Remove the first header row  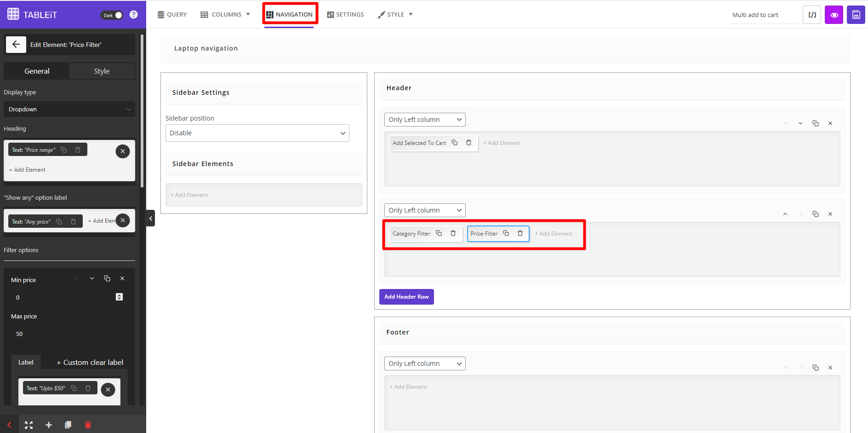point(830,123)
